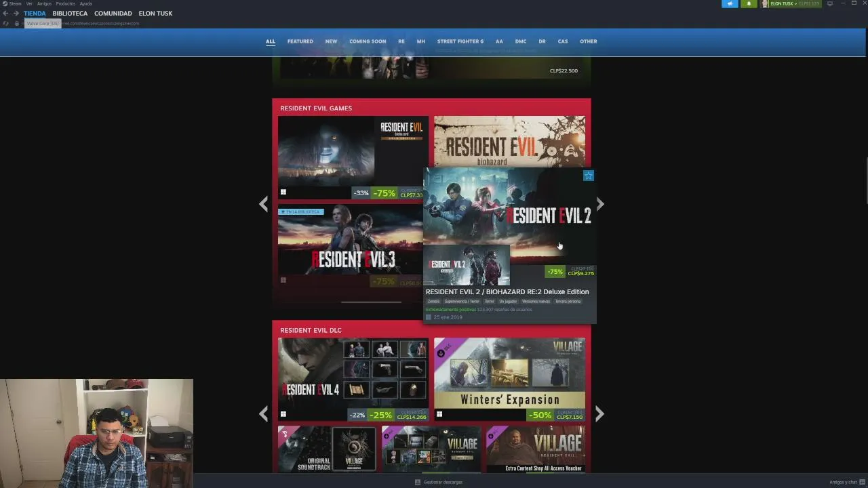Open the Winters' Expansion DLC card

509,380
